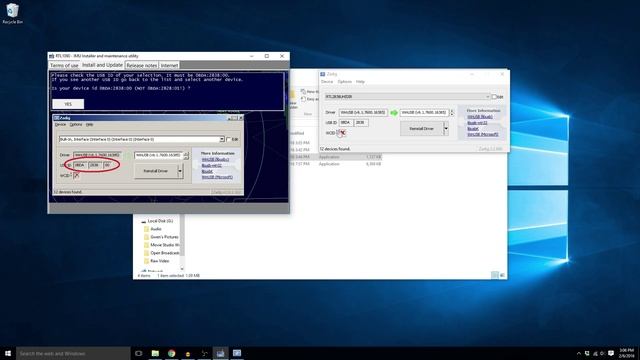Open the Device menu in Zadig

(327, 82)
